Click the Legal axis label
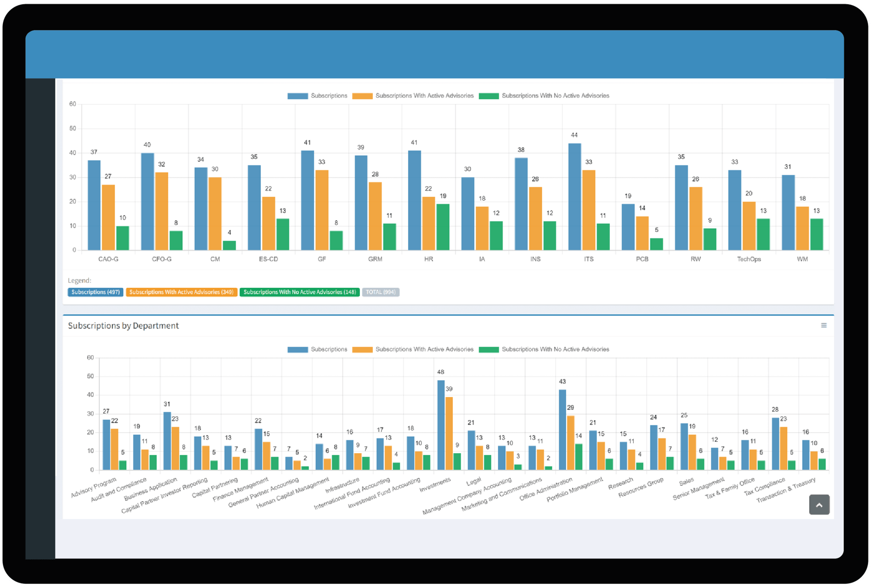Screen dimensions: 871x588 473,481
